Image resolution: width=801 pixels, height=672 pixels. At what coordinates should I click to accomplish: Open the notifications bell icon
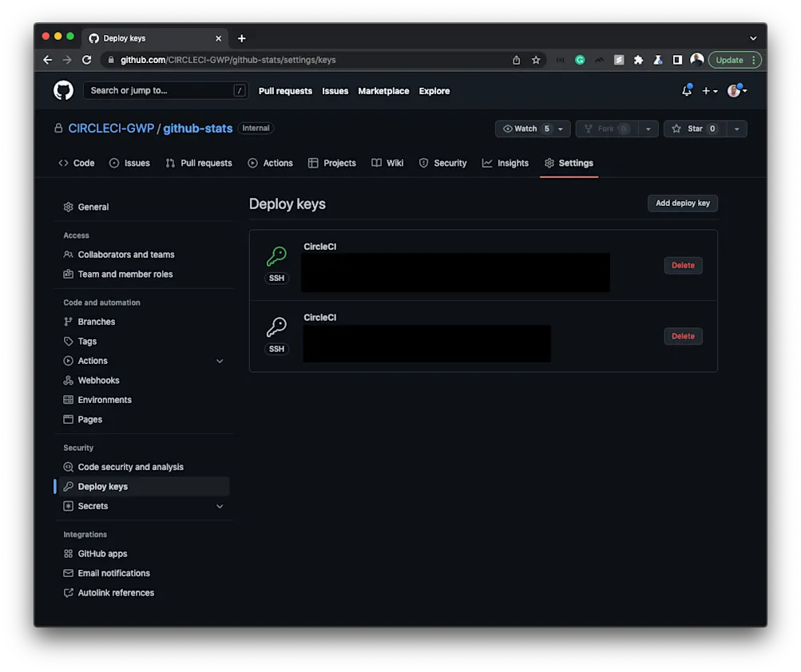[x=685, y=91]
